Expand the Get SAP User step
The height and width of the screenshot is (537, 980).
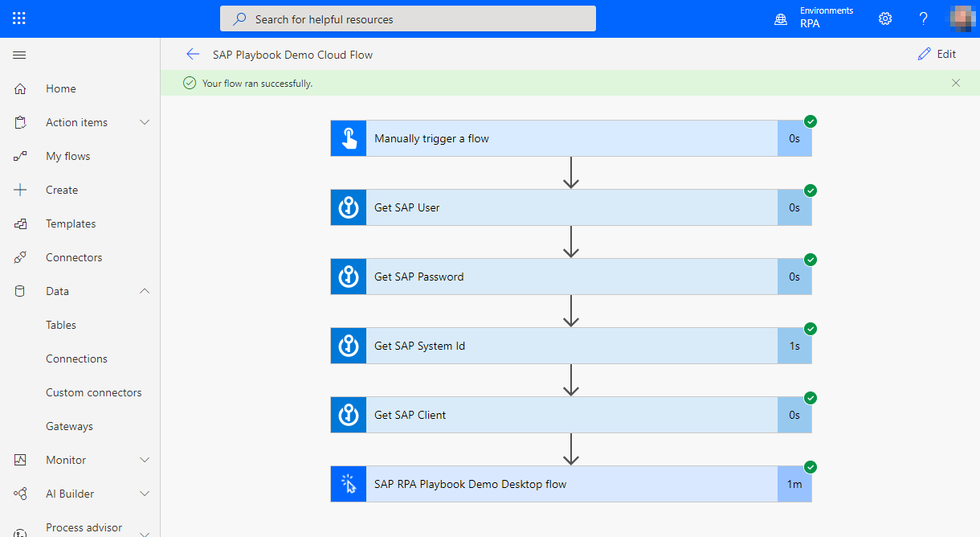pyautogui.click(x=571, y=207)
